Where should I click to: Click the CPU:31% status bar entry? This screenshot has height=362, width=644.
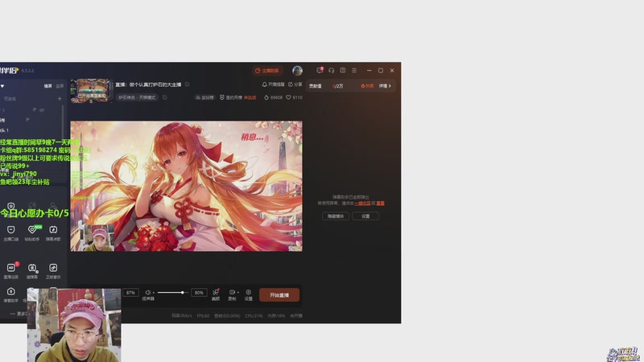coord(254,315)
